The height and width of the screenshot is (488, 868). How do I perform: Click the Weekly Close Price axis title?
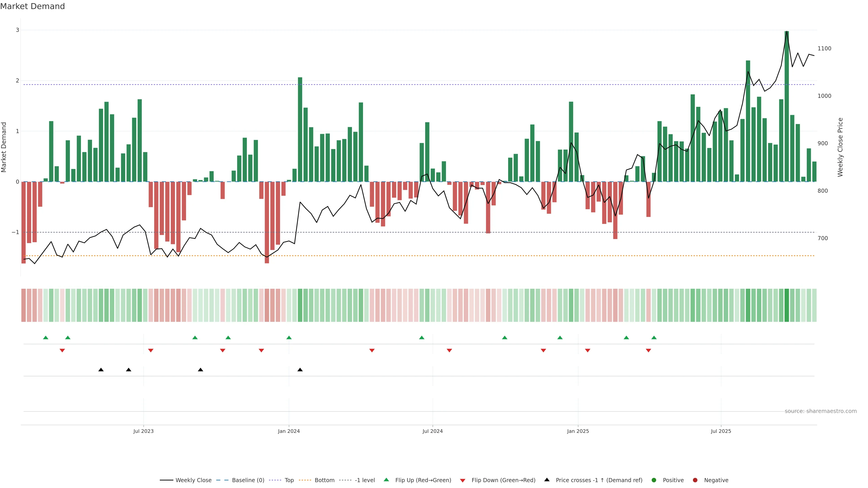840,147
